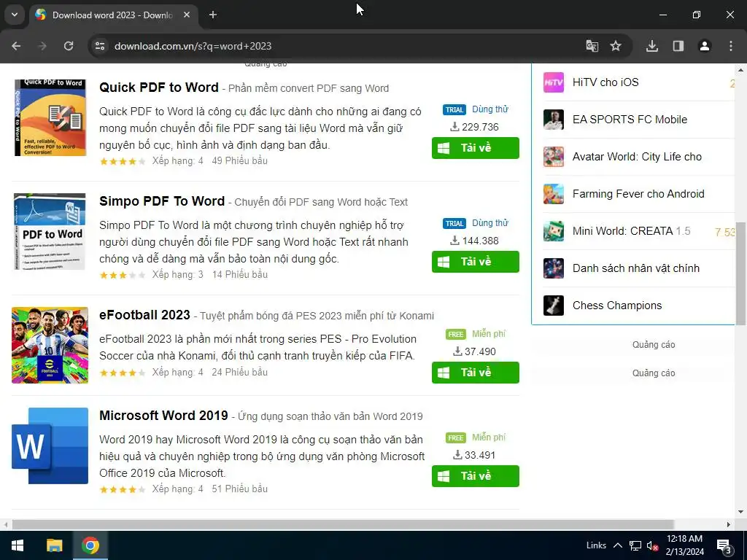747x560 pixels.
Task: Open the Quick PDF to Word title link
Action: pyautogui.click(x=158, y=87)
